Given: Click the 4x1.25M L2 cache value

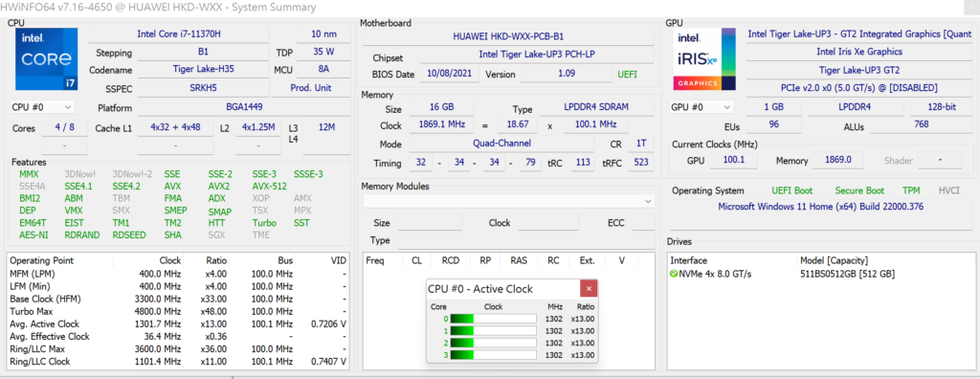Looking at the screenshot, I should click(x=258, y=127).
